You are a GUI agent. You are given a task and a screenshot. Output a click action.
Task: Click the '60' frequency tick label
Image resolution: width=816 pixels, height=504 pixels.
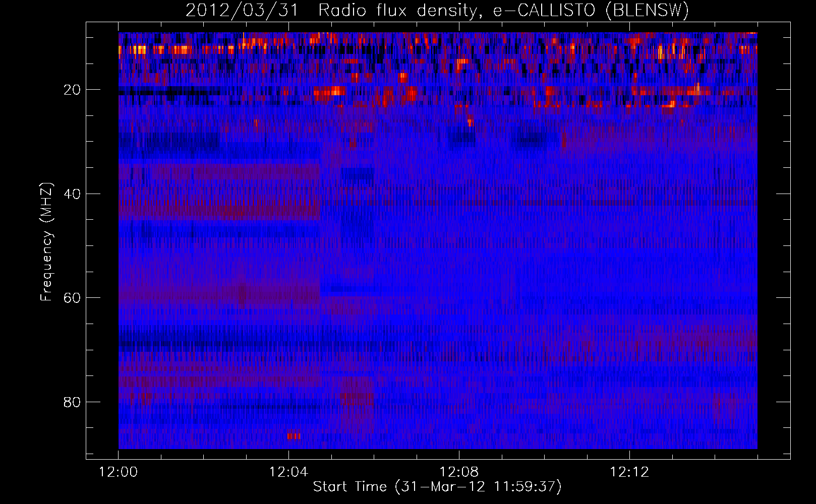[72, 298]
